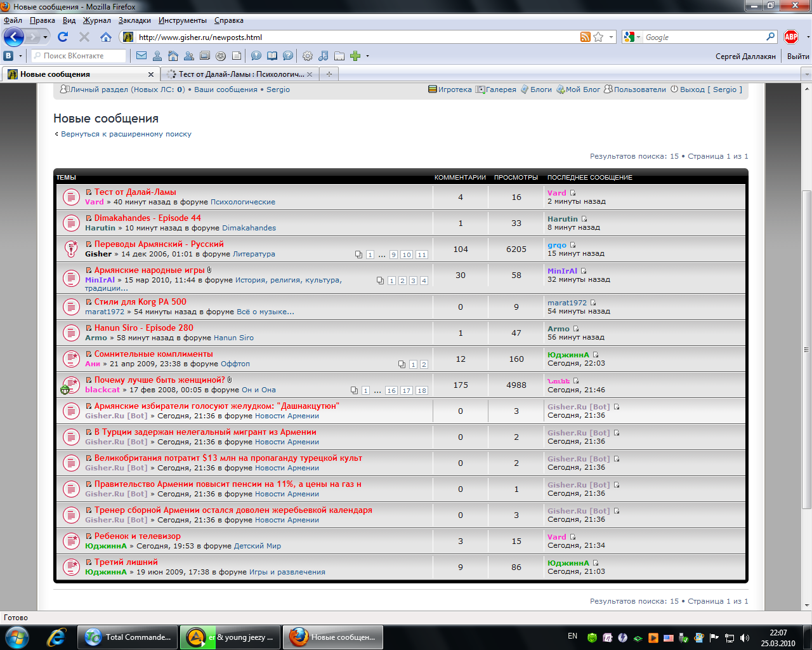Open the Google search engine dropdown
Screen dimensions: 812x650
coord(632,37)
